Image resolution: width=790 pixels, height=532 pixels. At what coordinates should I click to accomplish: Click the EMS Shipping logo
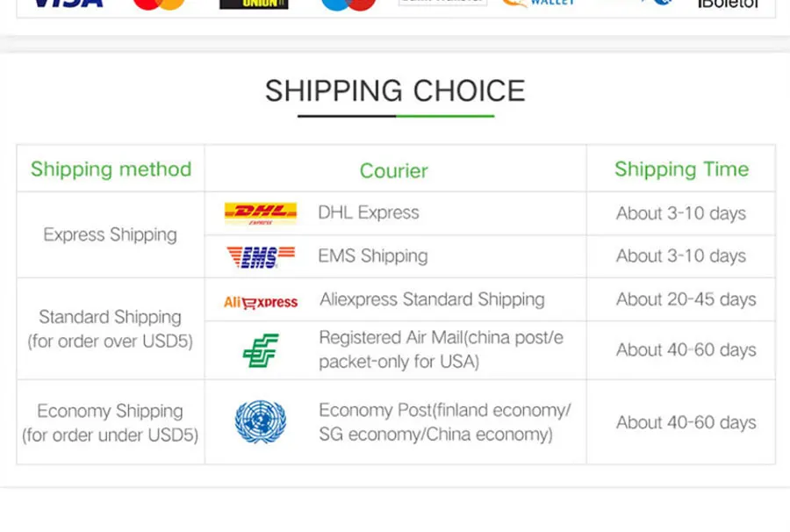[261, 257]
